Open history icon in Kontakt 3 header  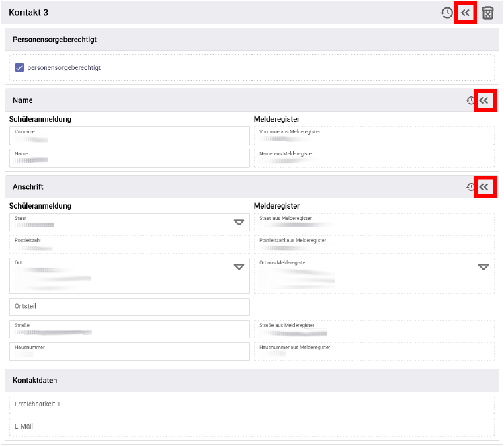pos(446,13)
